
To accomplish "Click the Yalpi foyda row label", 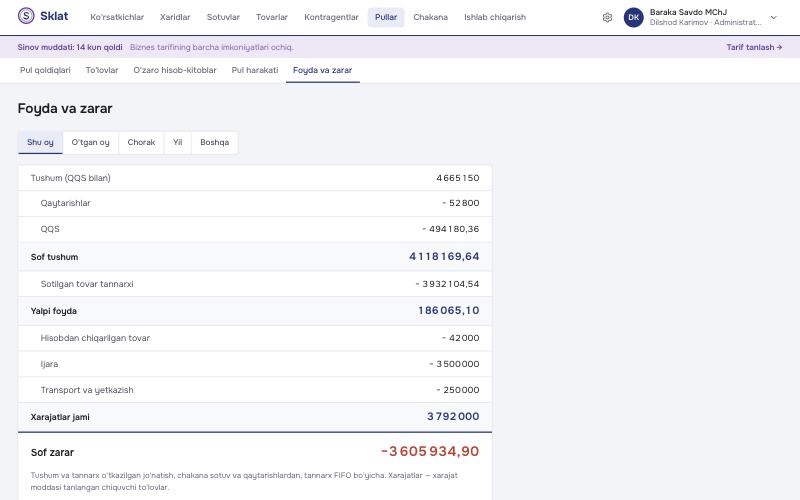I will 54,311.
